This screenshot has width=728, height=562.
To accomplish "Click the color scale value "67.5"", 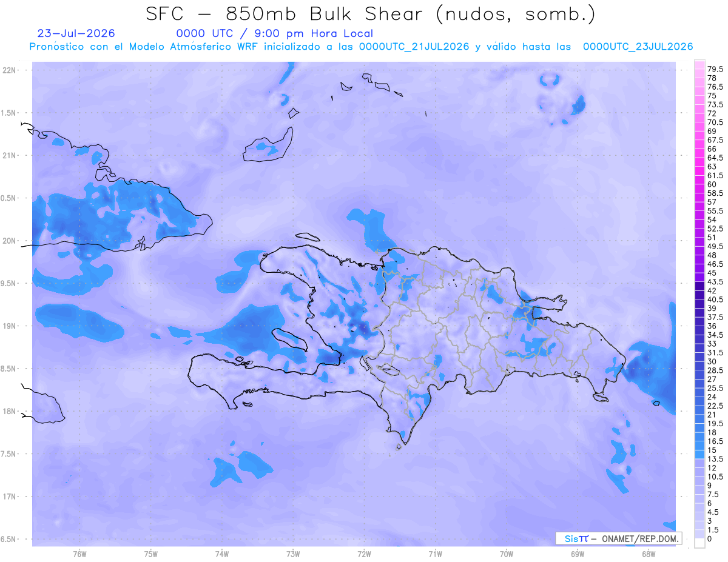I will [715, 140].
